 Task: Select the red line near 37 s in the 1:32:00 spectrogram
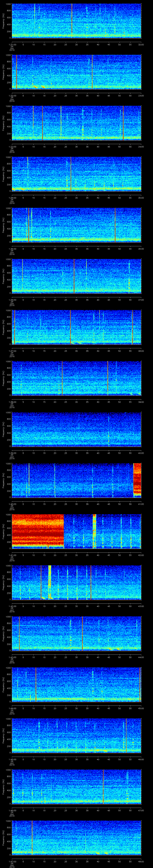92,72
